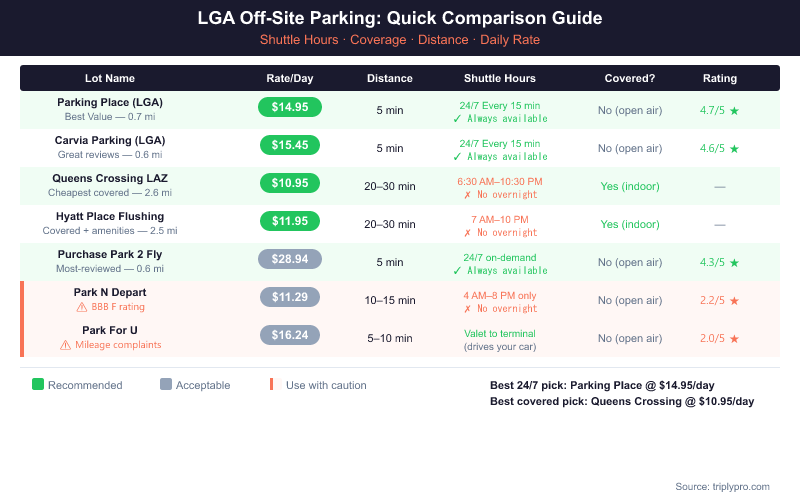Click the green Recommended legend square
Screen dimensions: 800x500
pyautogui.click(x=38, y=385)
